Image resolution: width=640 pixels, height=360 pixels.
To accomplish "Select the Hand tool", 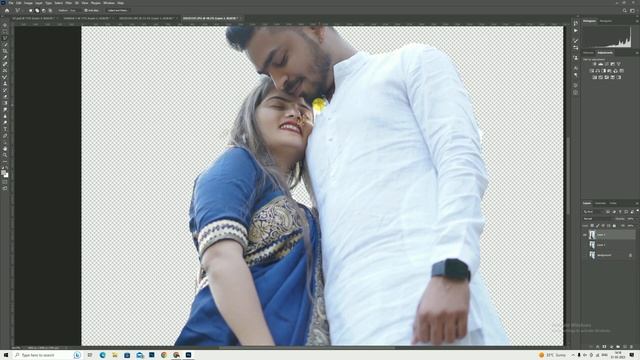I will coord(5,149).
